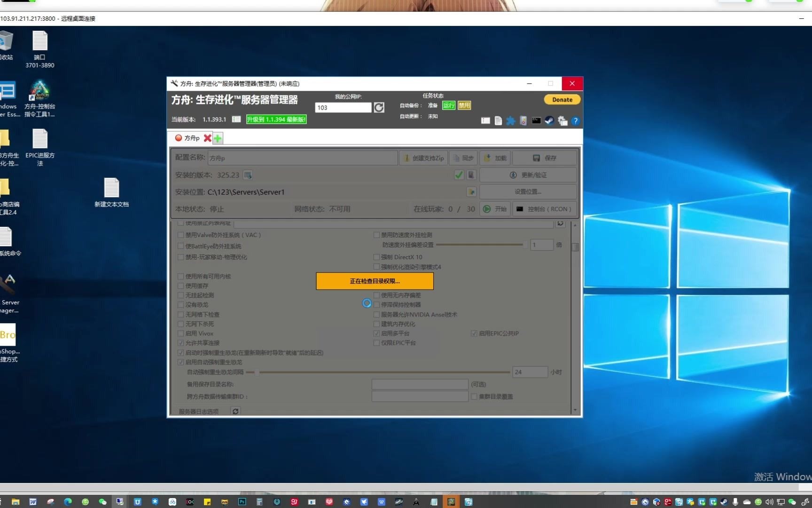Click the 配置名称 input field

click(x=302, y=158)
